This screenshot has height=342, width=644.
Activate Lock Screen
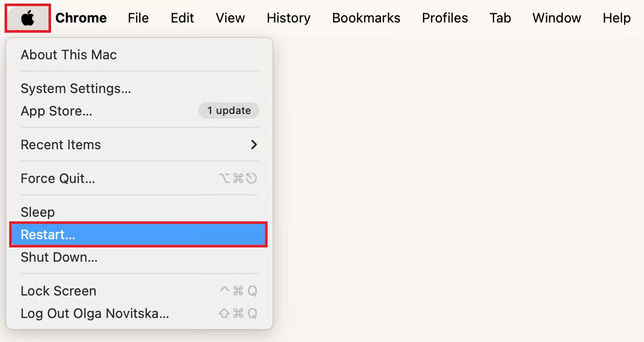click(58, 290)
